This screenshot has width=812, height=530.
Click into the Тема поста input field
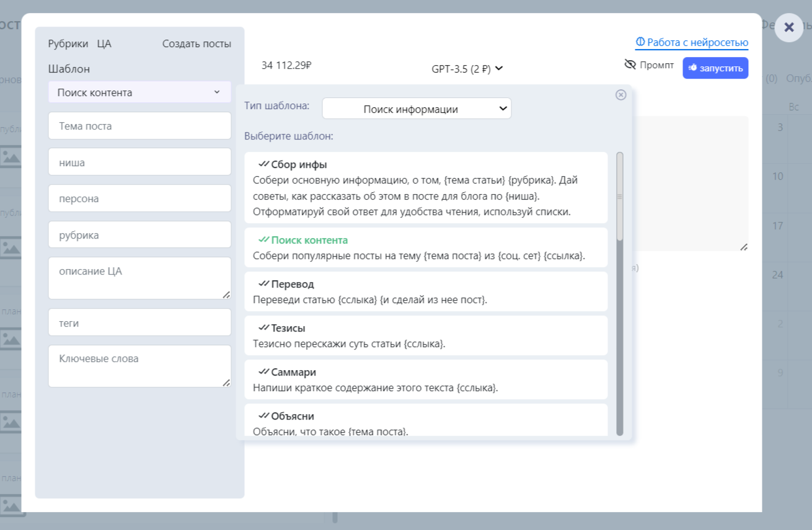click(x=139, y=126)
